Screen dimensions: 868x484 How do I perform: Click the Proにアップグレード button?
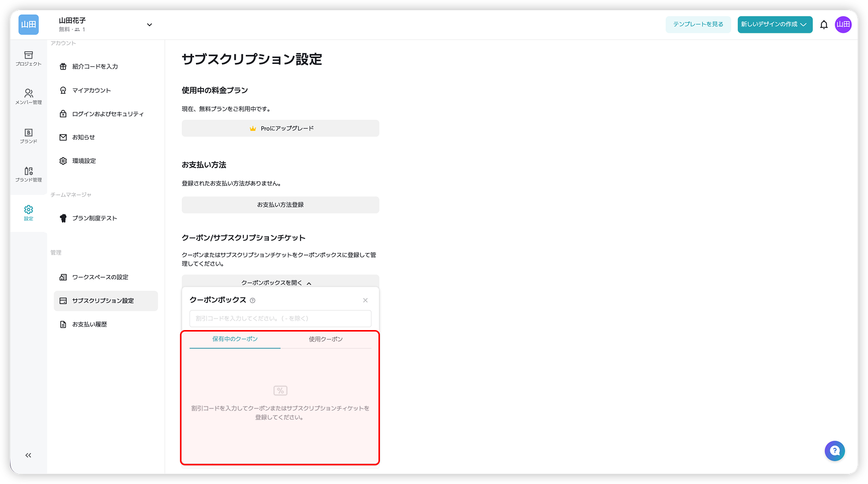[280, 128]
